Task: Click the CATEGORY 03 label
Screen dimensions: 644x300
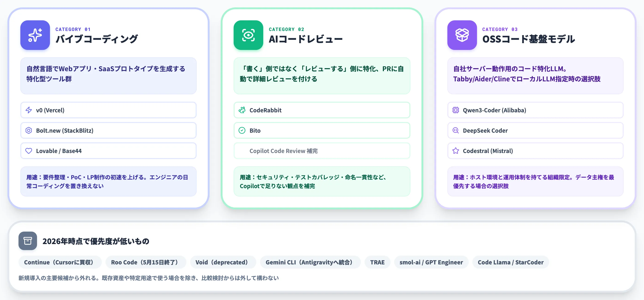Action: pyautogui.click(x=500, y=29)
